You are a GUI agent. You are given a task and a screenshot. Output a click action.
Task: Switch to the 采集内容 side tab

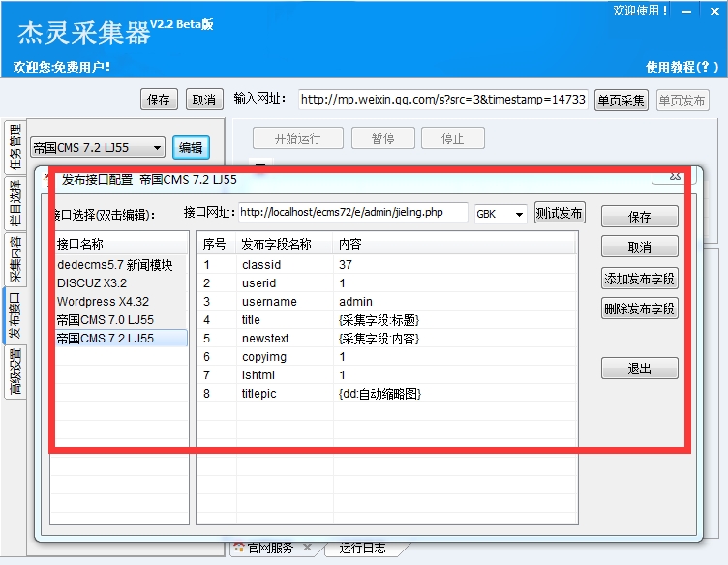click(x=15, y=259)
